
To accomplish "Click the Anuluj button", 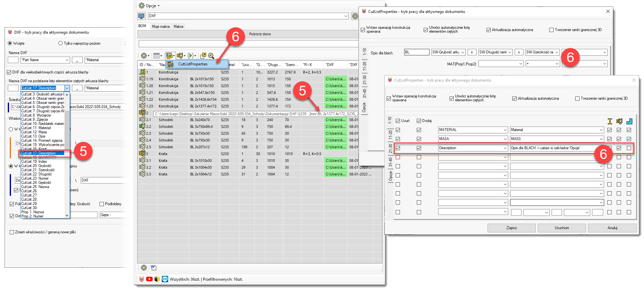I will pyautogui.click(x=612, y=228).
